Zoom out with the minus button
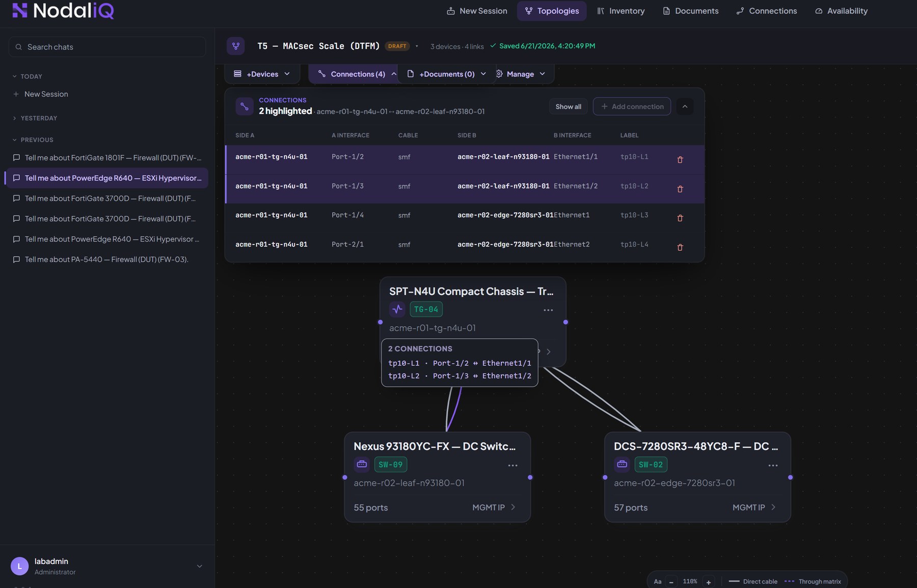 [x=671, y=582]
